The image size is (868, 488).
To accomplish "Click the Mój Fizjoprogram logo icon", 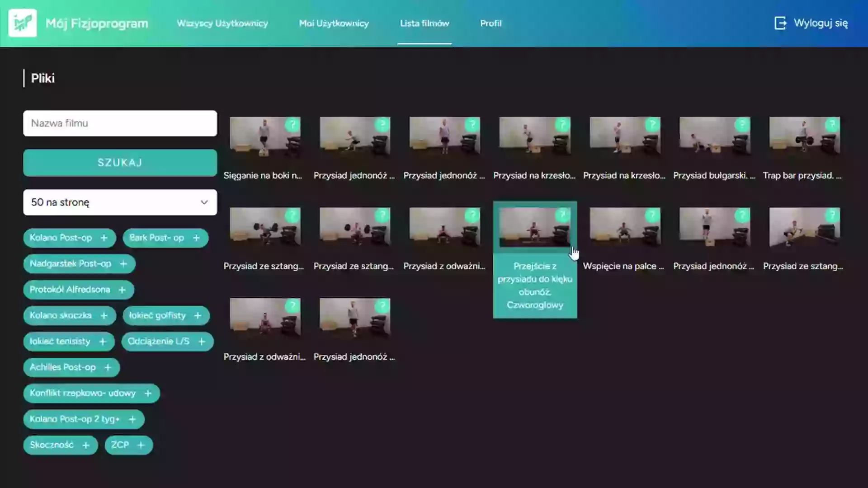I will [x=22, y=23].
